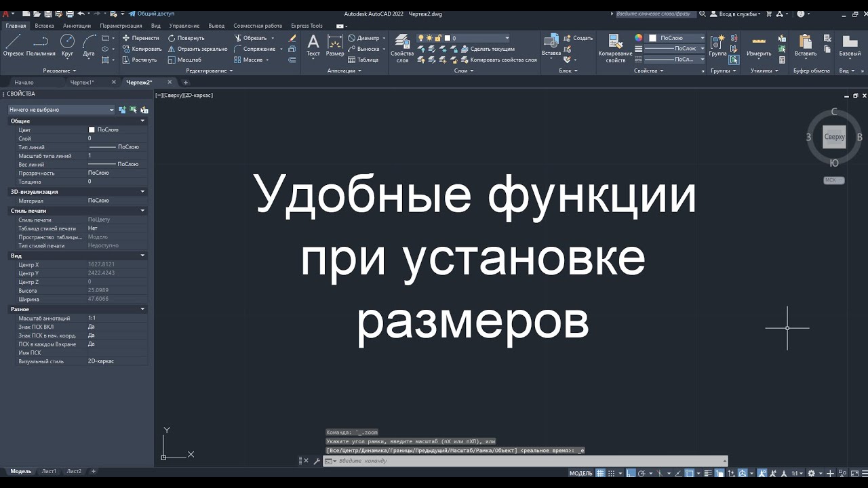
Task: Click the Перенести (move) tool
Action: click(141, 38)
